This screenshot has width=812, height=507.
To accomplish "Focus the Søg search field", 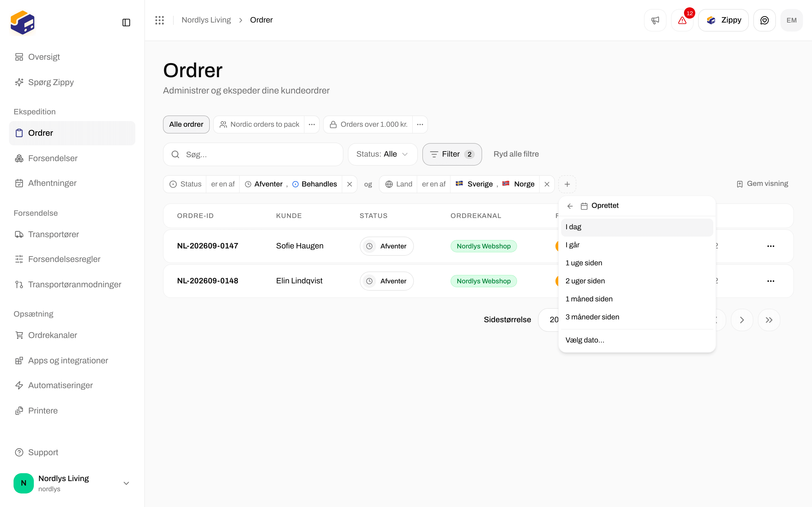I will [x=253, y=154].
